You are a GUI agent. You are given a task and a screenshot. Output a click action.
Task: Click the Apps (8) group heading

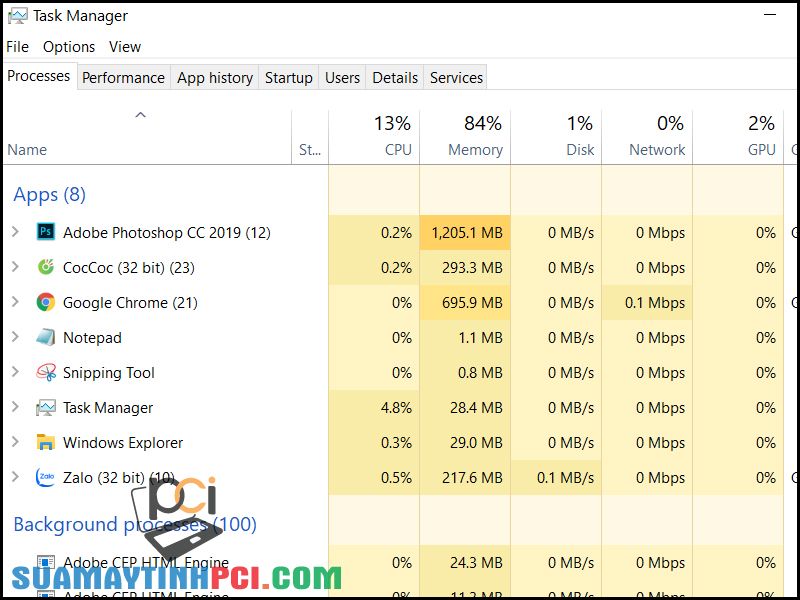coord(49,194)
